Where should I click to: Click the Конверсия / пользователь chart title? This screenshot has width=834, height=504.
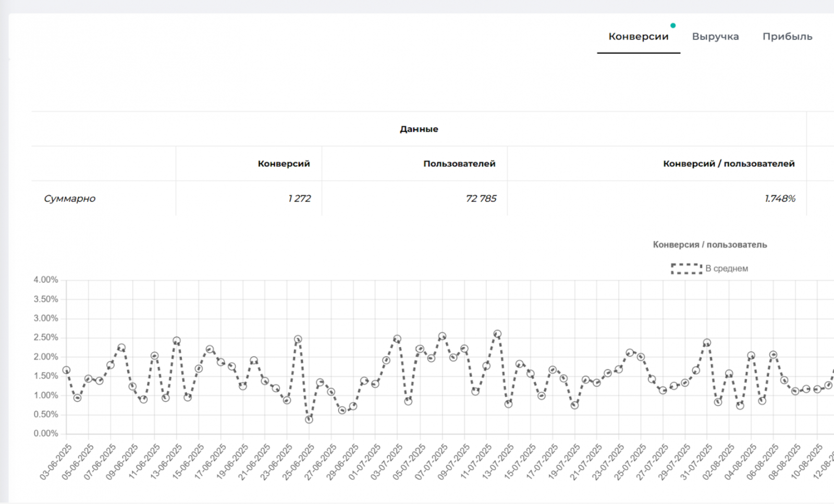click(709, 244)
